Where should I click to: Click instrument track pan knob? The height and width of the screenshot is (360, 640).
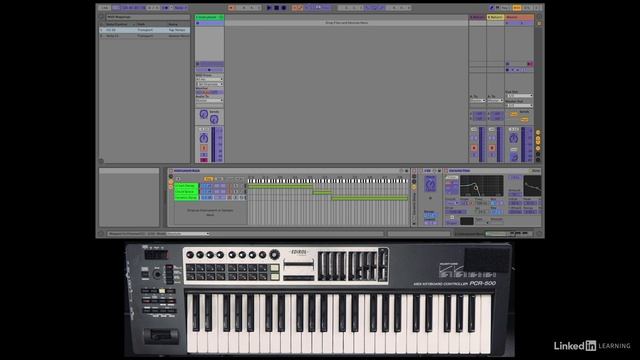click(204, 138)
